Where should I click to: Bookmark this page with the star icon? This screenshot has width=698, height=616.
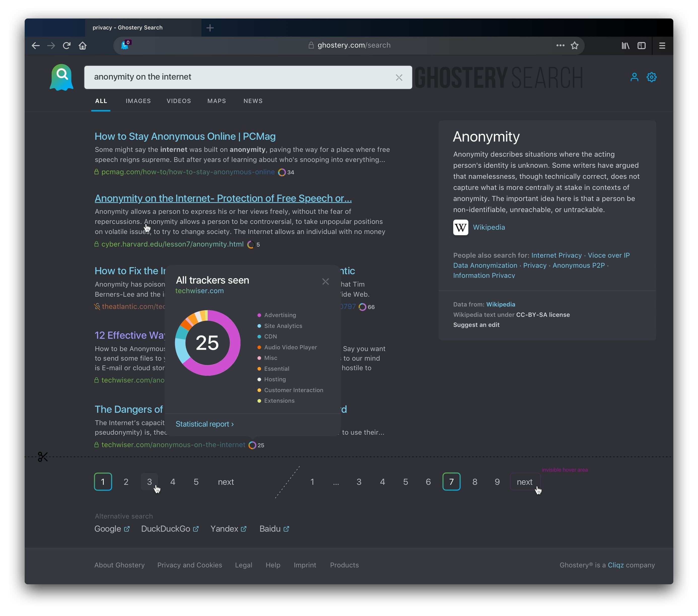coord(575,45)
